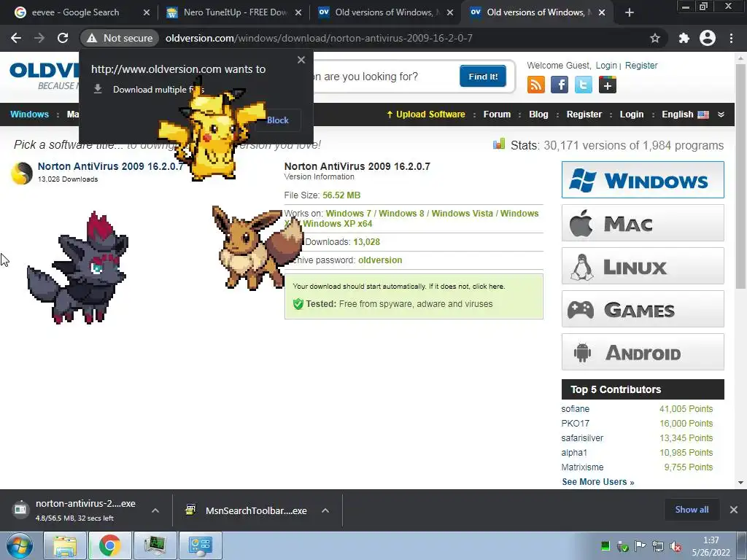Viewport: 747px width, 560px height.
Task: Reload the current page
Action: 63,38
